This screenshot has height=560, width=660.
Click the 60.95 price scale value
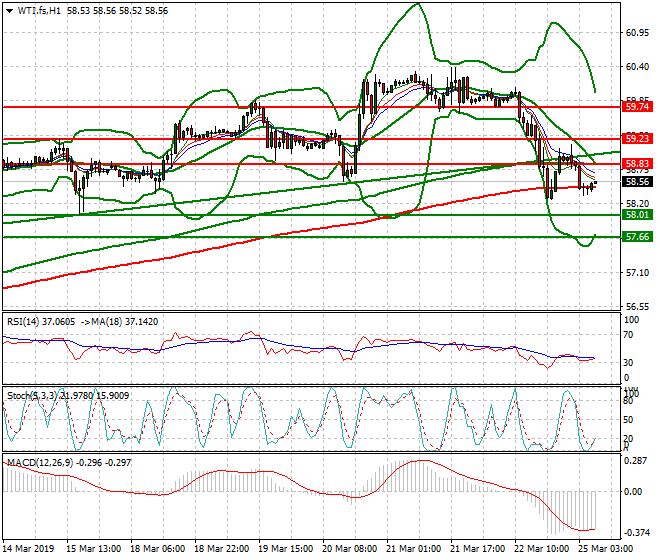[637, 33]
